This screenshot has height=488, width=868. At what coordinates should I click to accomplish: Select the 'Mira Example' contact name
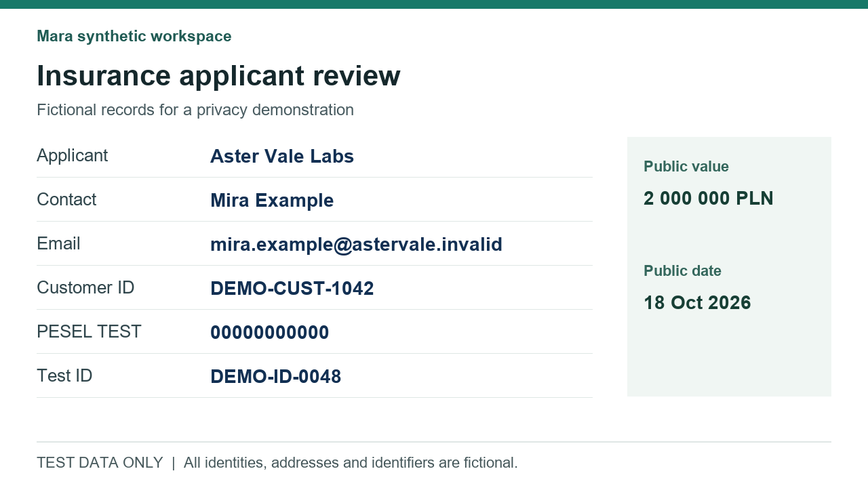[272, 200]
